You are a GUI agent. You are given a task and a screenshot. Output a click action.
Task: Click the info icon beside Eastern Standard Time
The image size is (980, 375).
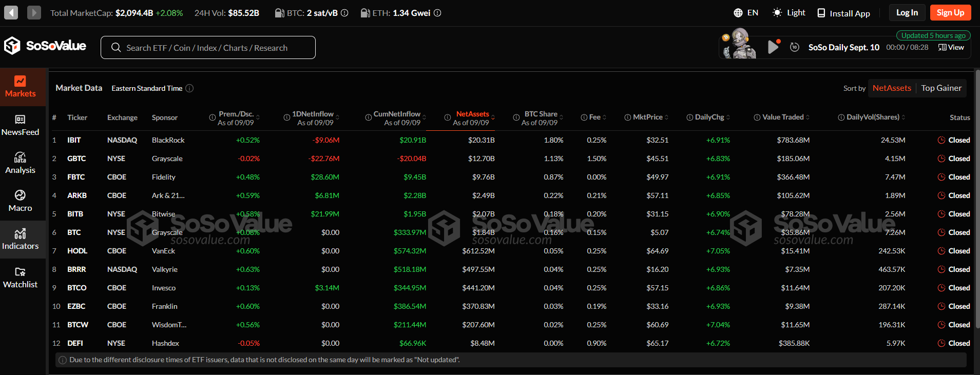[x=189, y=88]
